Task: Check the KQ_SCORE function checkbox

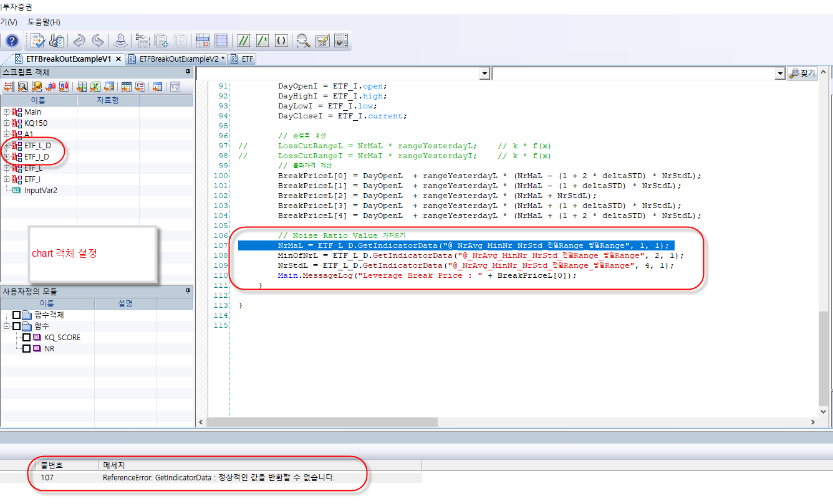Action: click(26, 338)
